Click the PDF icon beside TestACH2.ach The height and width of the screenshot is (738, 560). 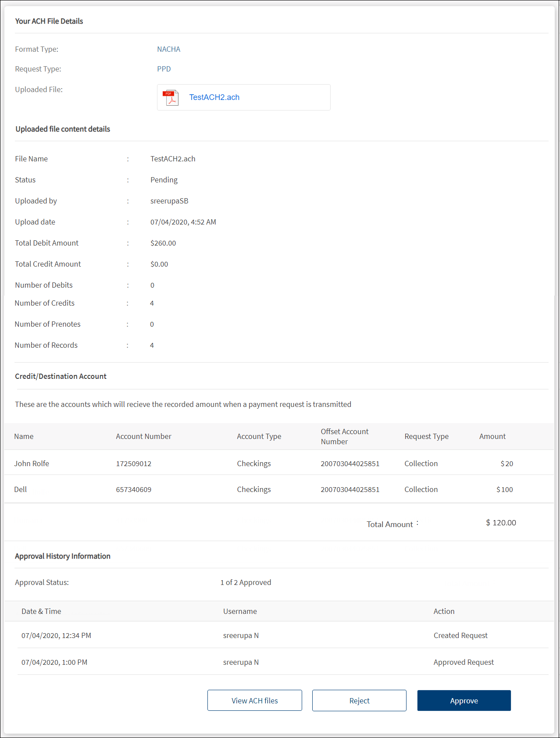[170, 98]
